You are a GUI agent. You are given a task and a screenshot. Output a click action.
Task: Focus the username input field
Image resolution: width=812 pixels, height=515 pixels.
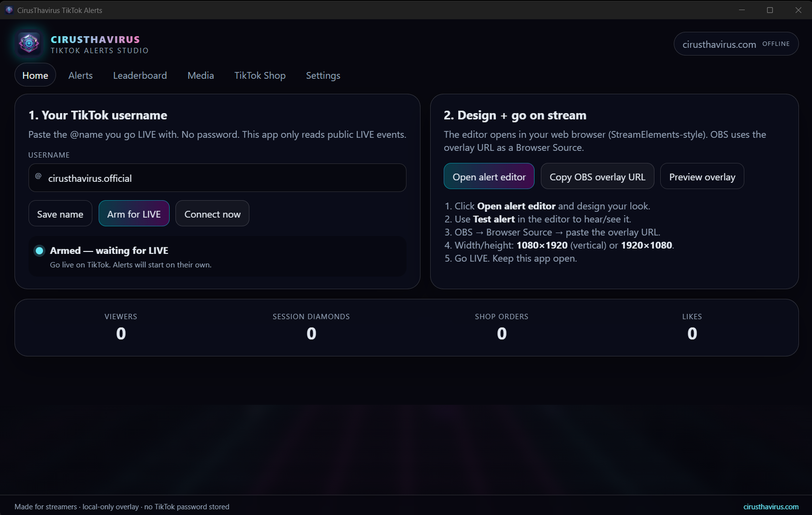pos(217,178)
